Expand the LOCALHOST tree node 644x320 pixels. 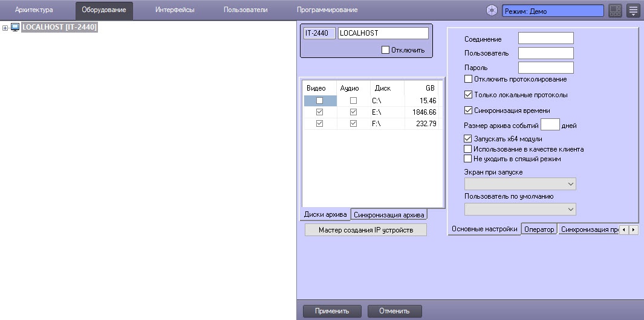coord(5,27)
